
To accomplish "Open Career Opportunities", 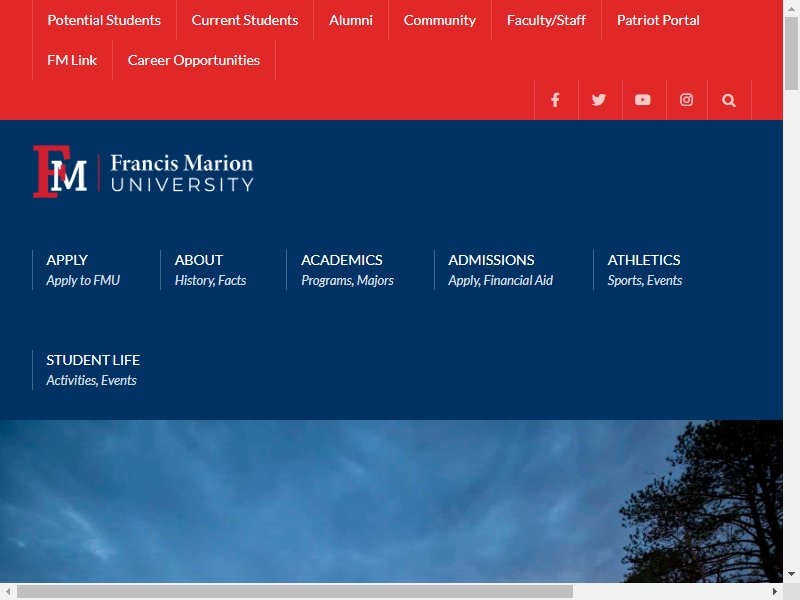I will (x=194, y=60).
